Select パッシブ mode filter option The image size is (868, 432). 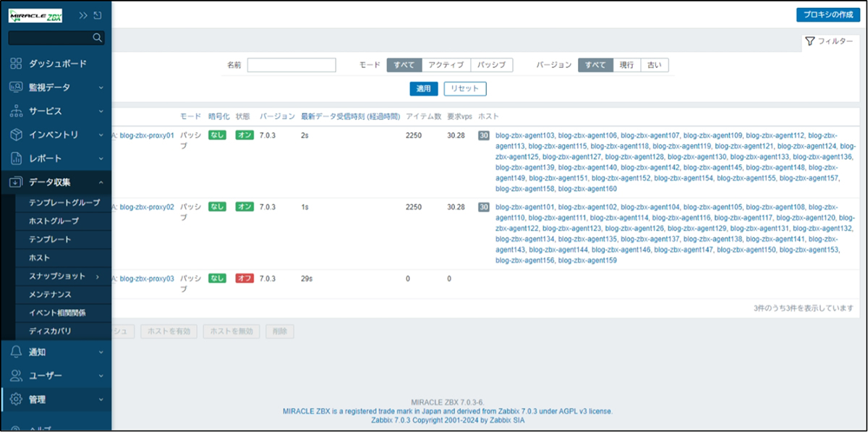coord(492,65)
